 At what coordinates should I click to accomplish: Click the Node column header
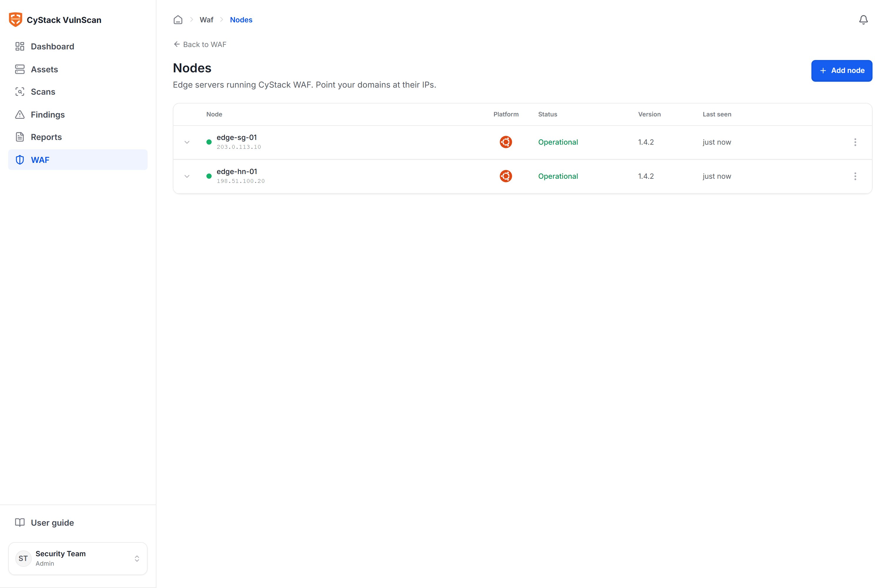[215, 114]
